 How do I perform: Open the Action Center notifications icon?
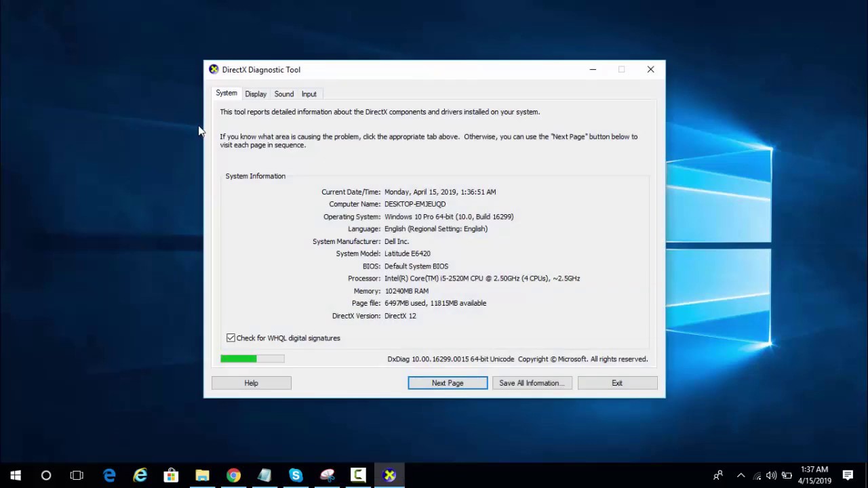pyautogui.click(x=848, y=476)
